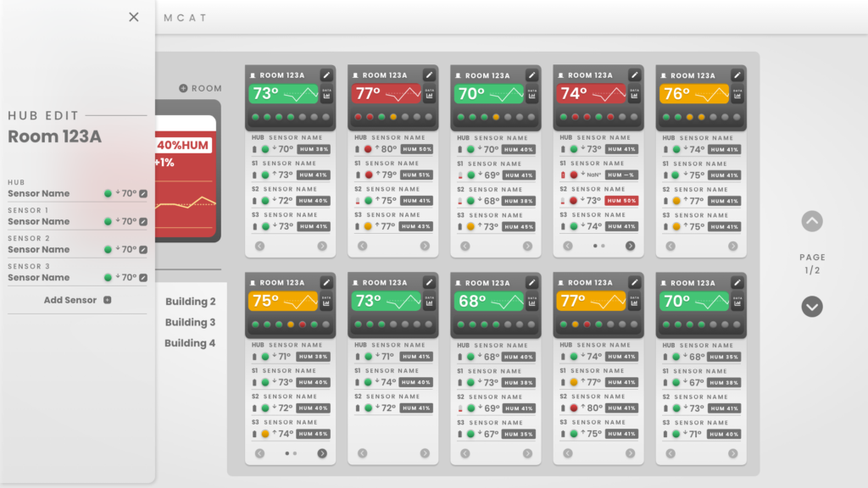Edit the Sensor 3 entry in Hub Edit
Viewport: 868px width, 488px height.
[x=143, y=278]
